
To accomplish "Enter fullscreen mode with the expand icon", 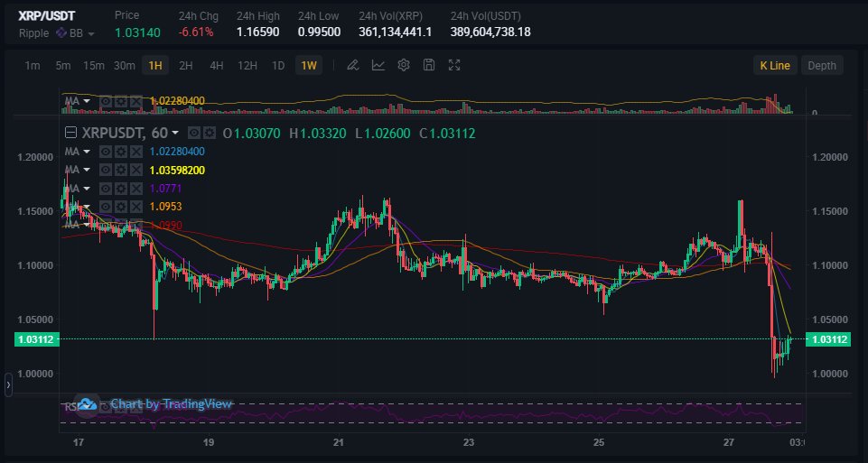I will coord(454,65).
